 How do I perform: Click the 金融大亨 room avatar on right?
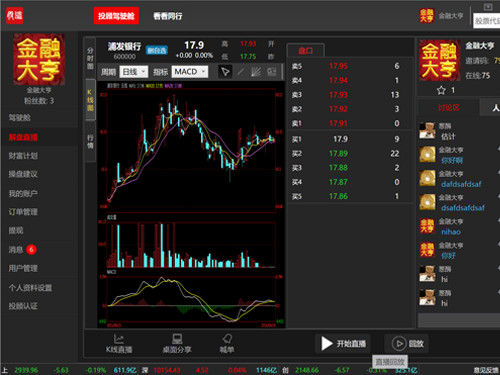pos(440,60)
